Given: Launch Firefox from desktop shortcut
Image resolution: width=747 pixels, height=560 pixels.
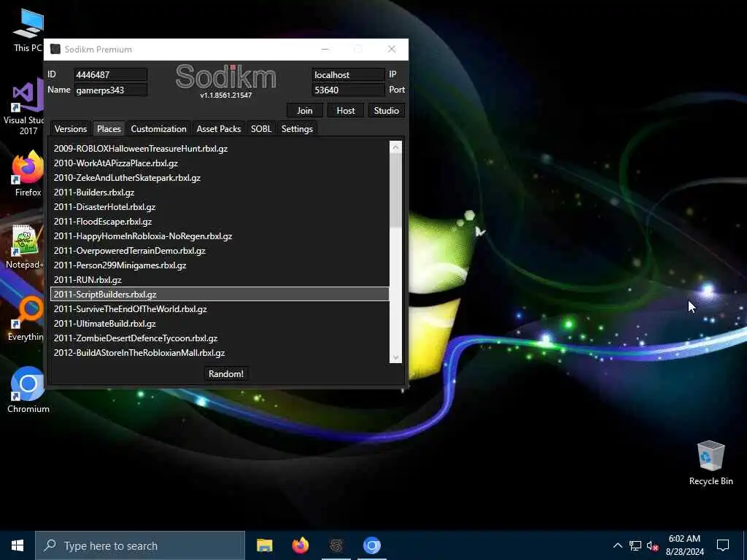Looking at the screenshot, I should [28, 173].
